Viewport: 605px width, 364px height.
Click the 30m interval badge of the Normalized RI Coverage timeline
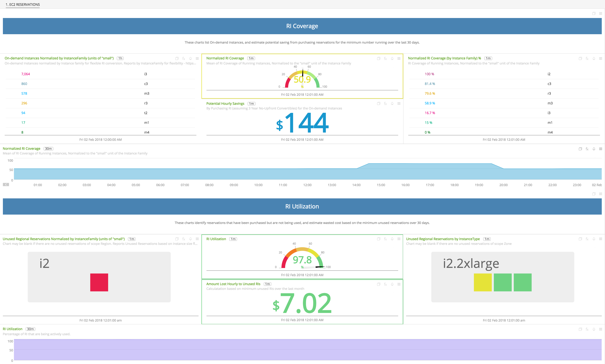(48, 149)
